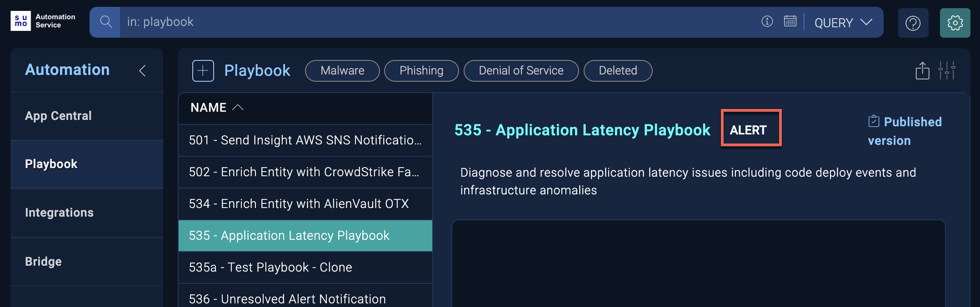
Task: Open the help question mark icon
Action: click(x=913, y=23)
